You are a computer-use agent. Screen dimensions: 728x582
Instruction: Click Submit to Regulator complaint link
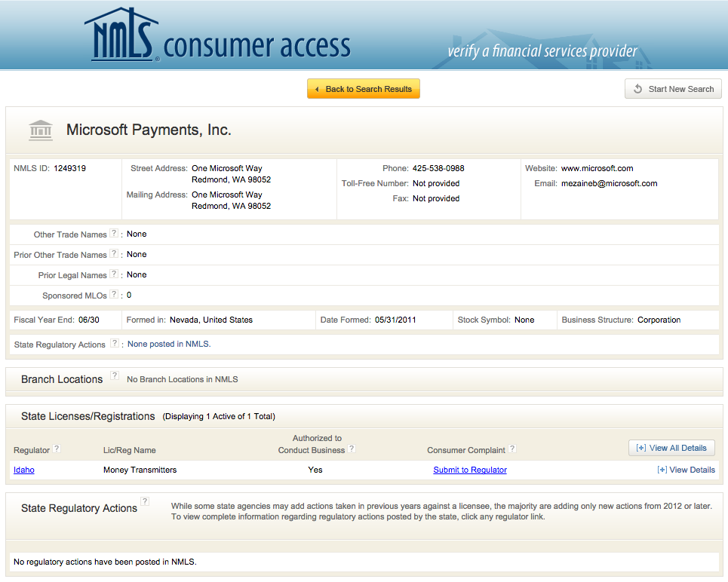(x=470, y=470)
